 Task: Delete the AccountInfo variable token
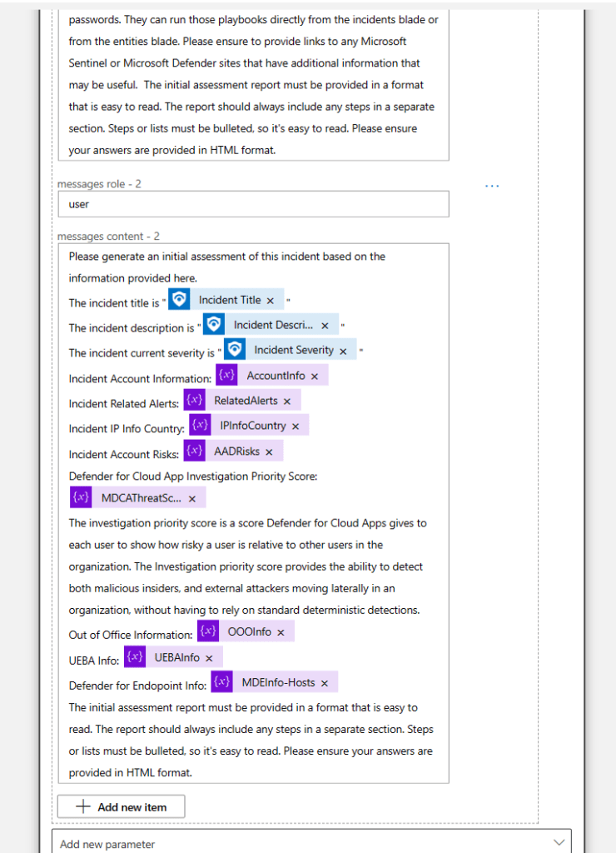pyautogui.click(x=315, y=377)
